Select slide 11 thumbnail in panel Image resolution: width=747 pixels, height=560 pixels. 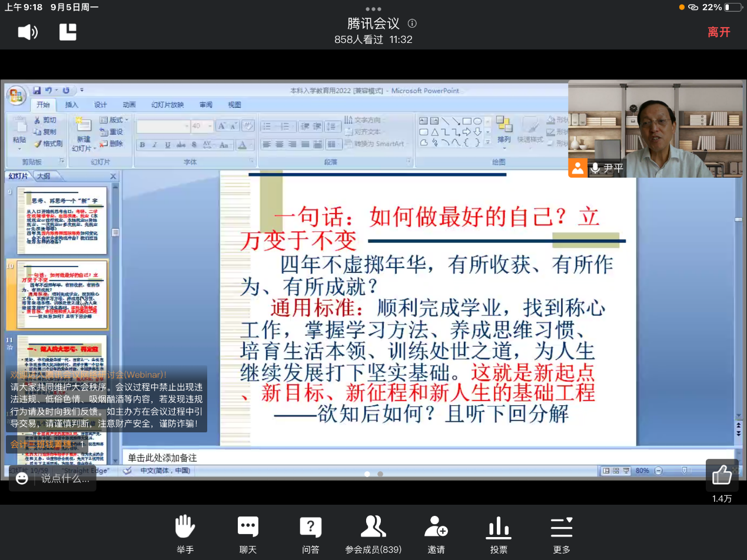coord(62,353)
